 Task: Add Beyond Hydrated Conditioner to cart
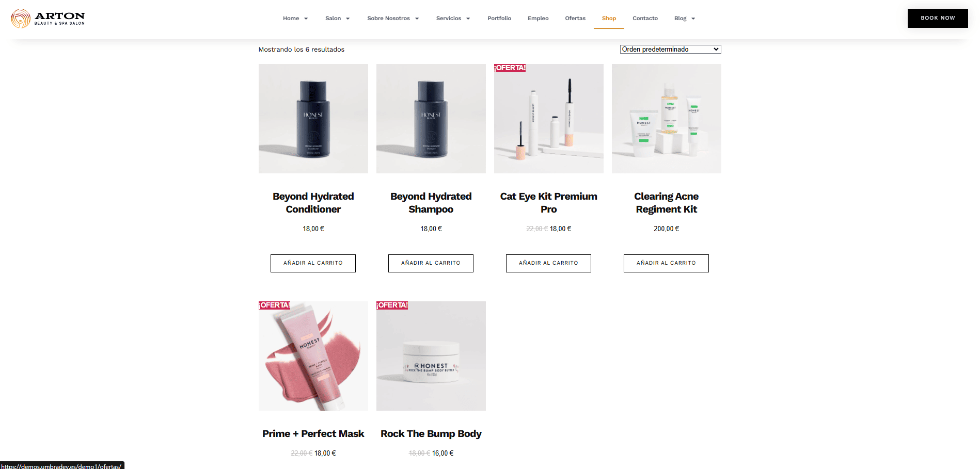point(313,263)
